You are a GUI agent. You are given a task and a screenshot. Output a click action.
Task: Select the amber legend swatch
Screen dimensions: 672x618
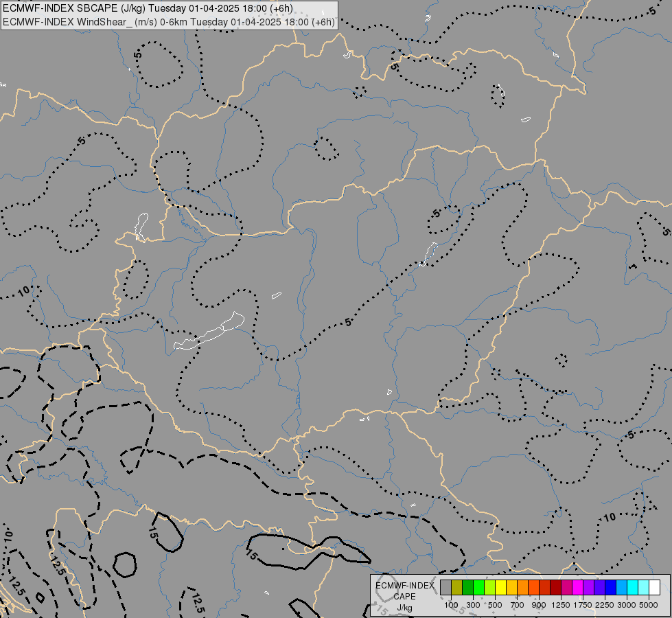[511, 588]
